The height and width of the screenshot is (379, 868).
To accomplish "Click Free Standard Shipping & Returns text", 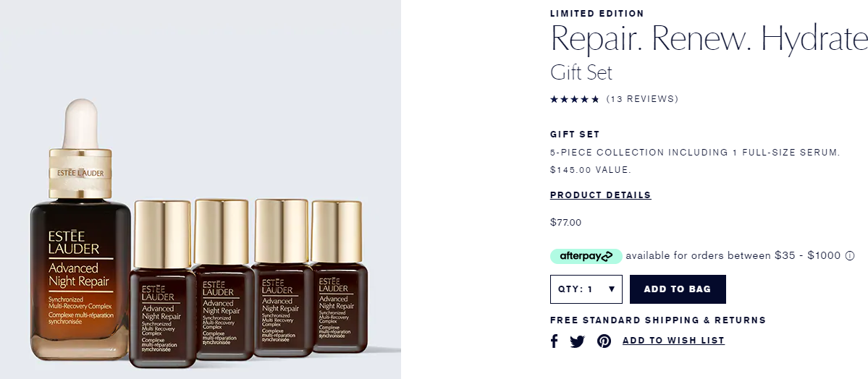I will [x=658, y=320].
